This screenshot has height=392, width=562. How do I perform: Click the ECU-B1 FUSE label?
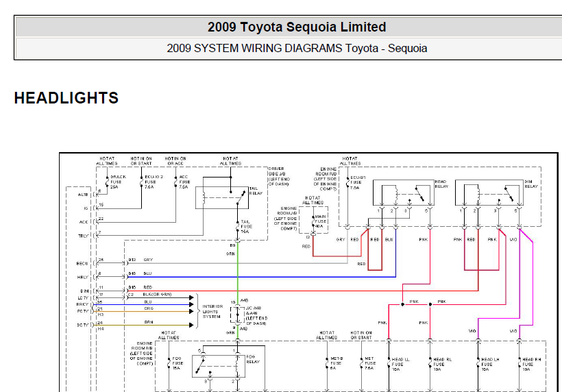358,182
